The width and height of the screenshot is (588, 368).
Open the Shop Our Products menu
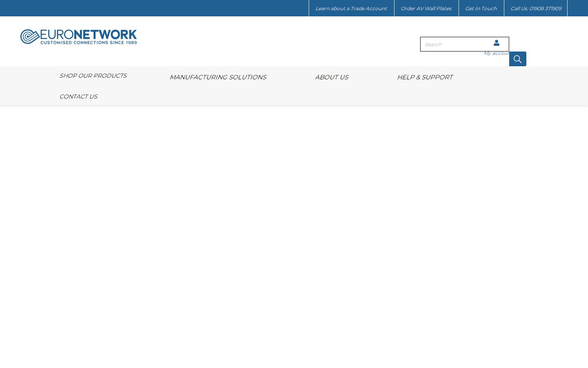click(x=93, y=76)
